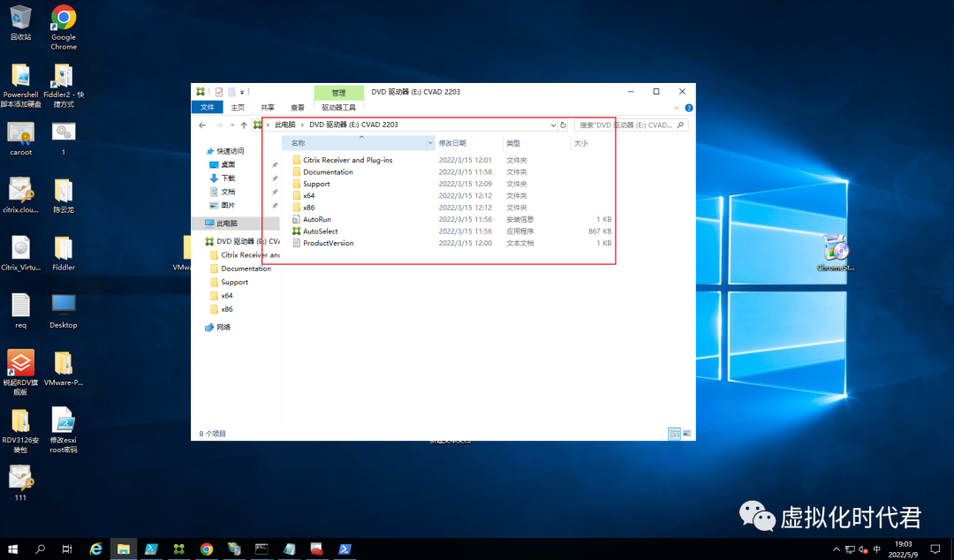
Task: Open the address bar history dropdown
Action: 552,125
